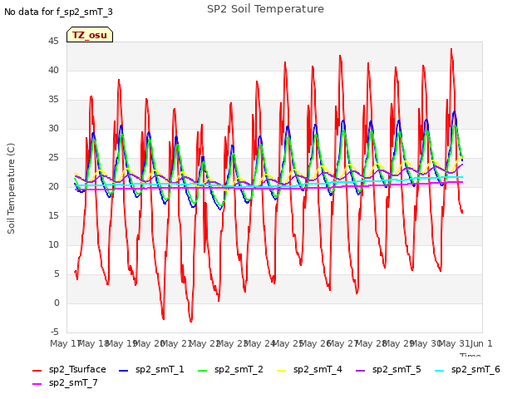The image size is (532, 399).
Task: Click the green sp2_smT_2 legend swatch
Action: coord(203,371)
